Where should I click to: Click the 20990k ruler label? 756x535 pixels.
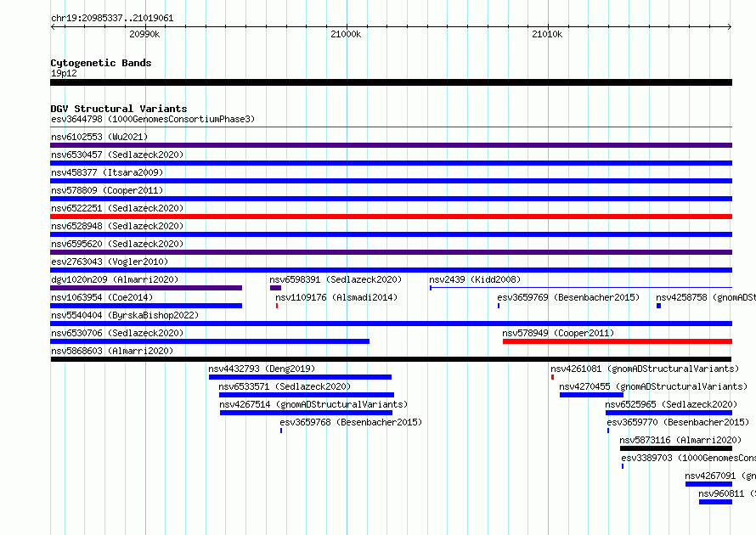click(144, 34)
